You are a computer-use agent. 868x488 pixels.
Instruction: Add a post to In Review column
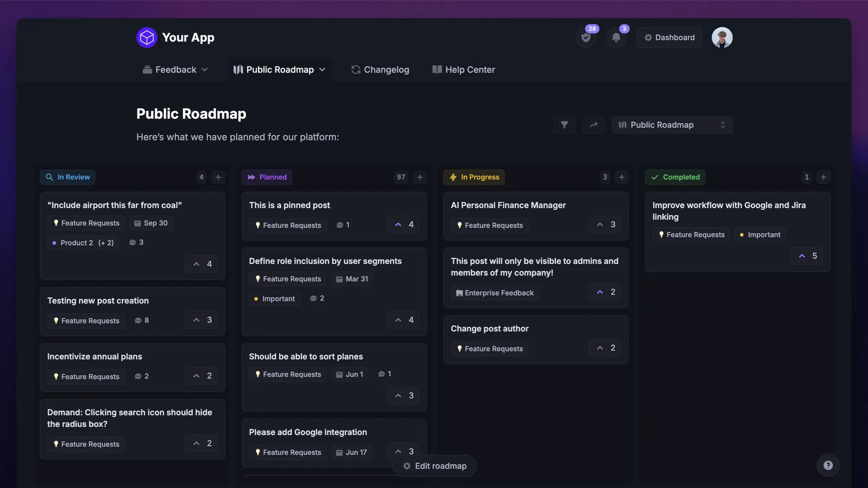[x=218, y=177]
